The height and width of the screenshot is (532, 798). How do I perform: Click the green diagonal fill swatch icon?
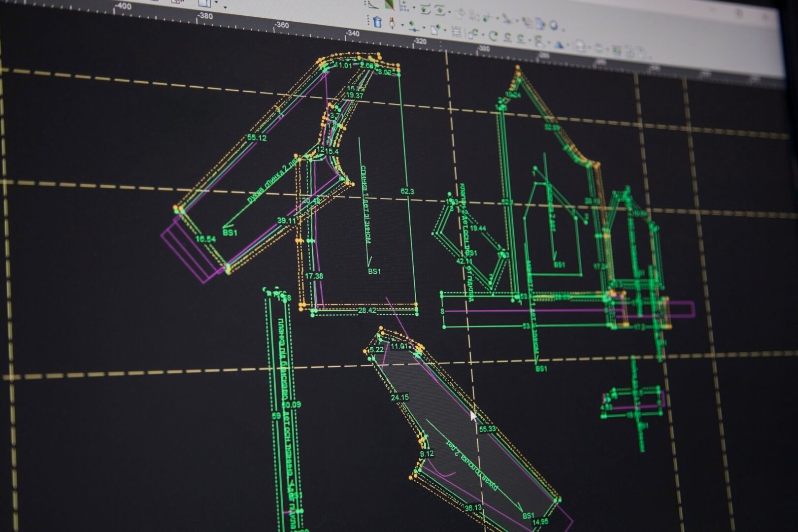(389, 4)
